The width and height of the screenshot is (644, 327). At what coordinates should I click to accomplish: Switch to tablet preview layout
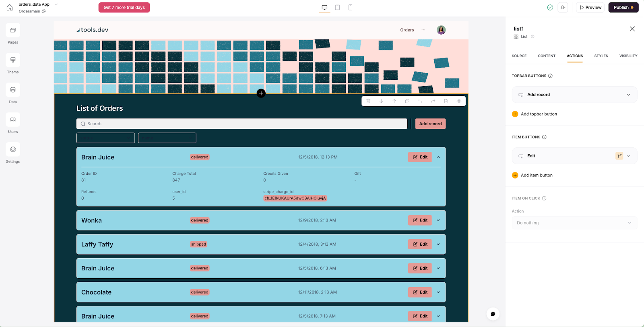click(x=337, y=7)
